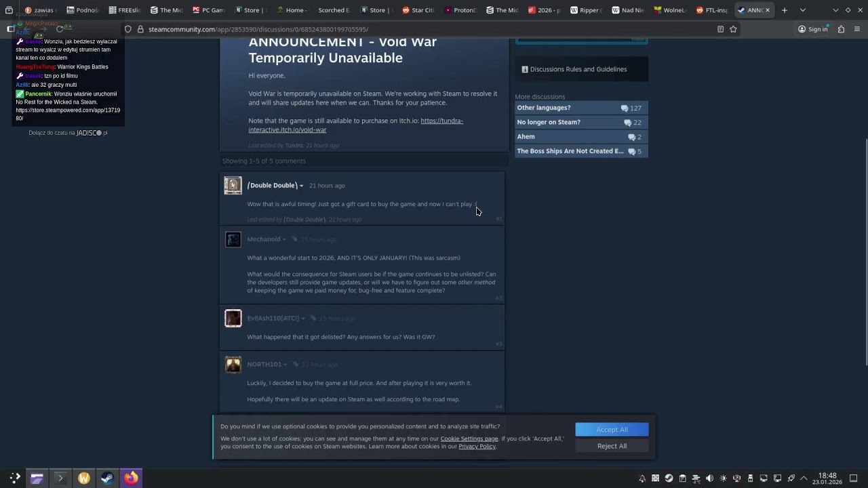Open the screen brightness tray icon
Viewport: 868px width, 488px height.
pyautogui.click(x=724, y=479)
